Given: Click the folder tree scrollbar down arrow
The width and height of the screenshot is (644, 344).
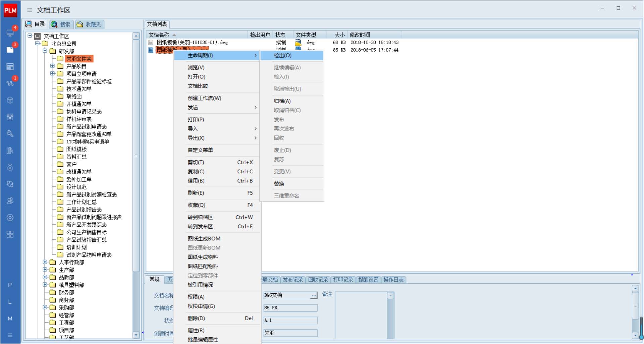Looking at the screenshot, I should tap(136, 335).
